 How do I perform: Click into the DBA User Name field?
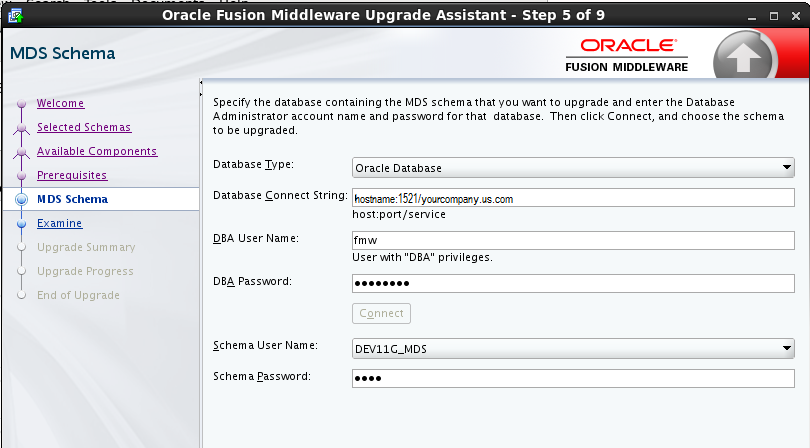click(x=573, y=240)
